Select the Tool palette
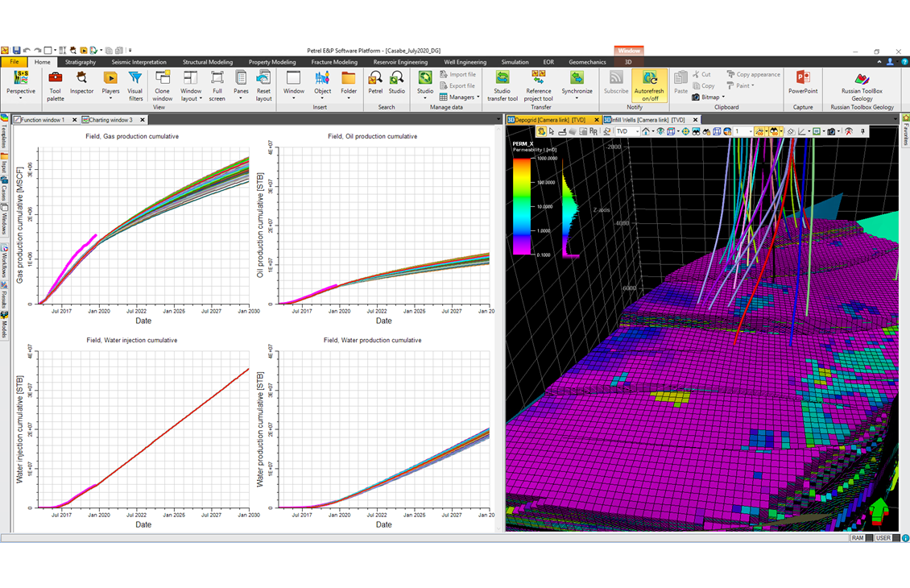 pyautogui.click(x=55, y=85)
